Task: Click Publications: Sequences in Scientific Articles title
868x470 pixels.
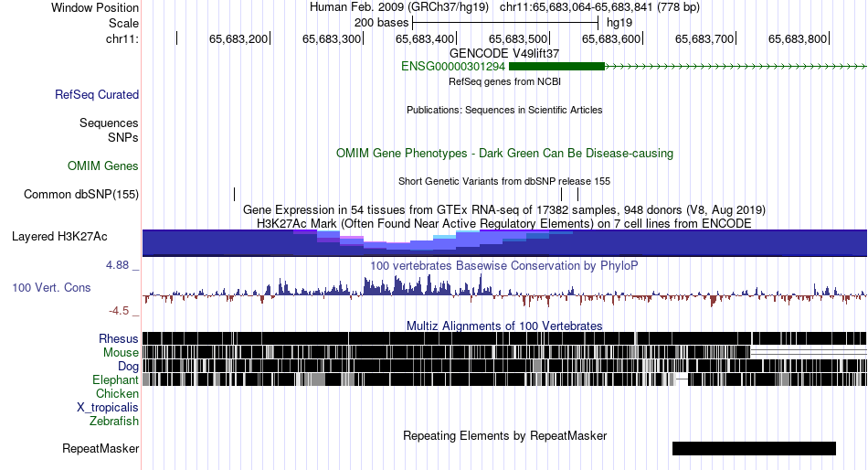Action: coord(504,110)
